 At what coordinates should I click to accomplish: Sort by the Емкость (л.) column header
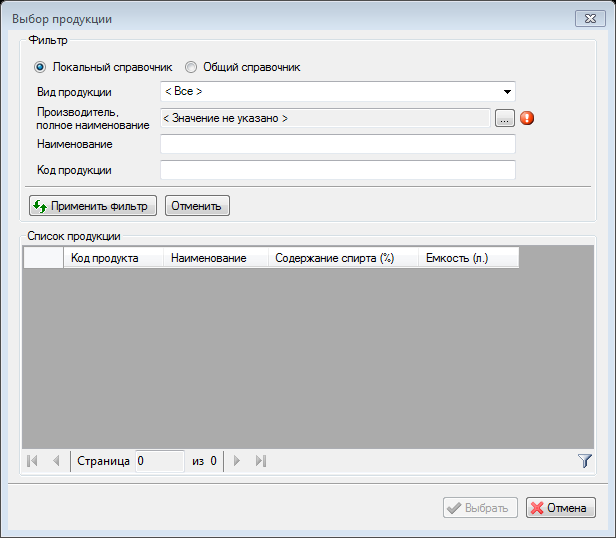pyautogui.click(x=469, y=258)
